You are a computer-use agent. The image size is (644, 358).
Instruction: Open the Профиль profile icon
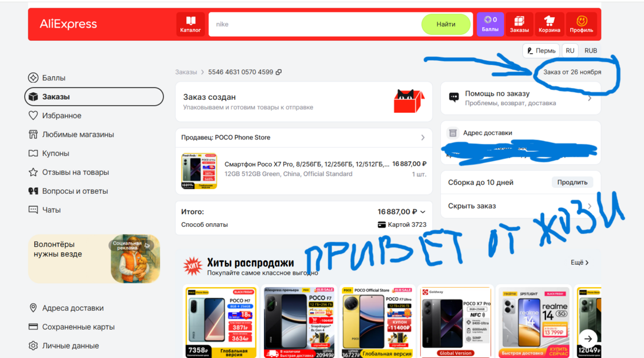click(581, 24)
